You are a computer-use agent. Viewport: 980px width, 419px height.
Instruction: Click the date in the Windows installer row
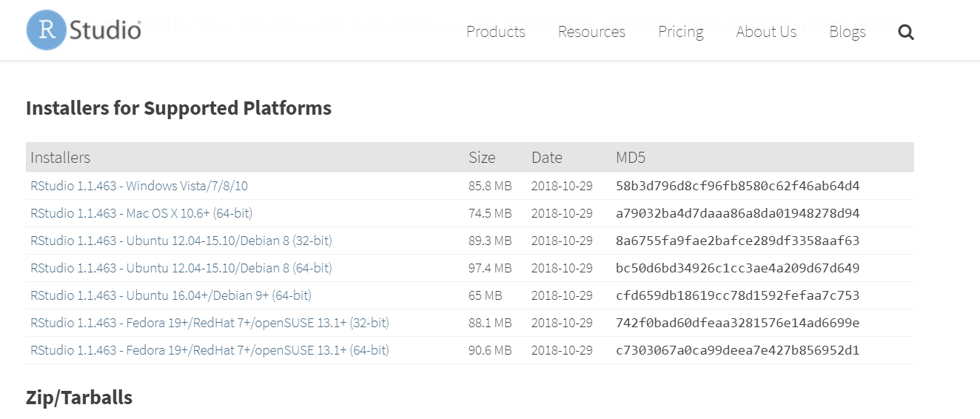(562, 186)
